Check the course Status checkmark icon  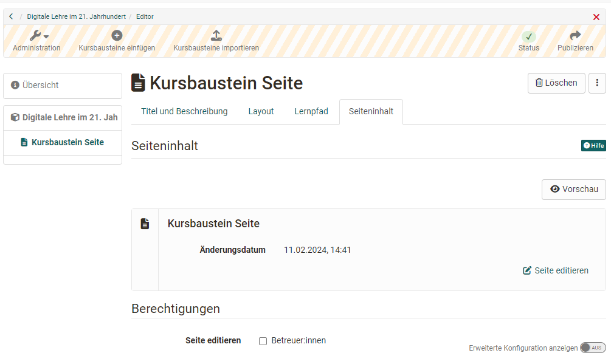pyautogui.click(x=528, y=36)
